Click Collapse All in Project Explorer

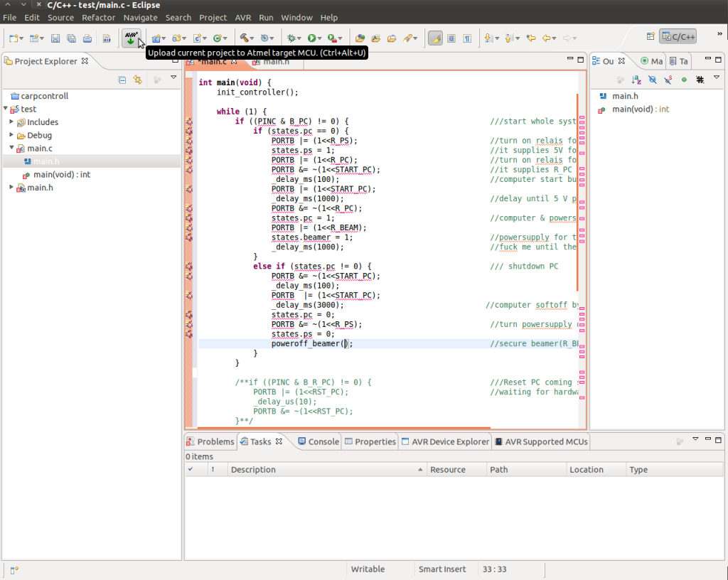click(122, 80)
